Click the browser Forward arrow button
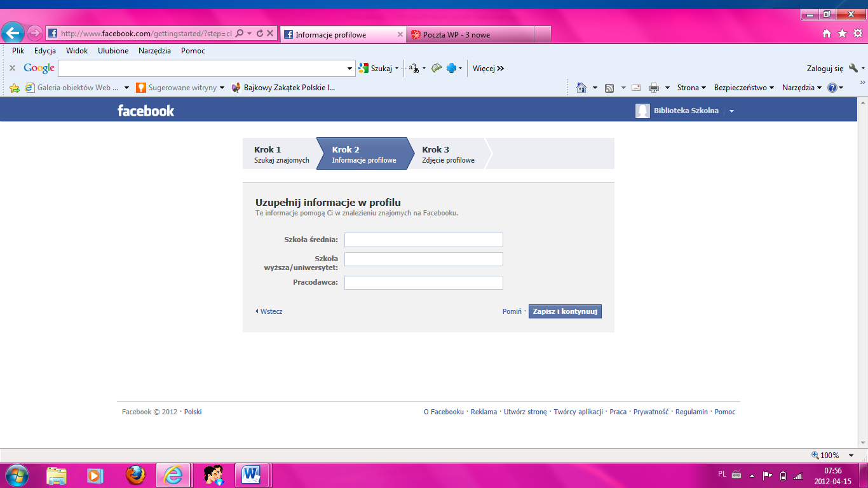868x488 pixels. (35, 33)
